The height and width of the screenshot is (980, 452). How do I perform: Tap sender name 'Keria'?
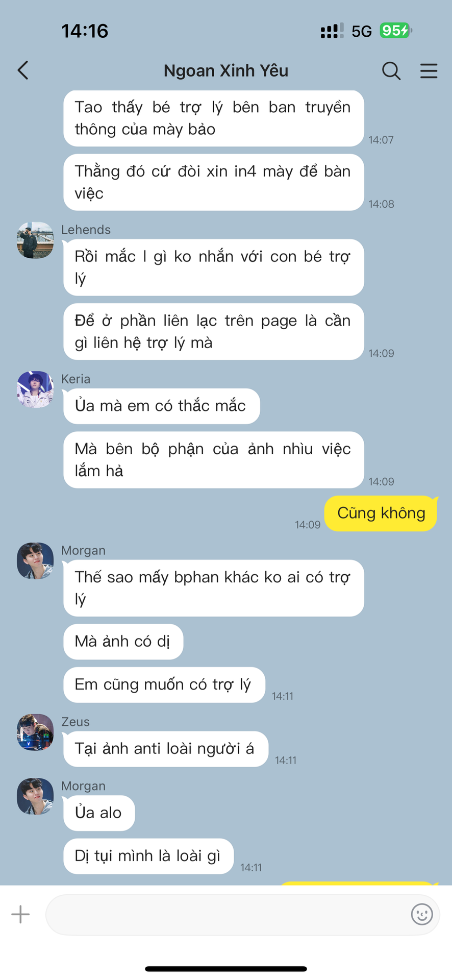(x=76, y=379)
